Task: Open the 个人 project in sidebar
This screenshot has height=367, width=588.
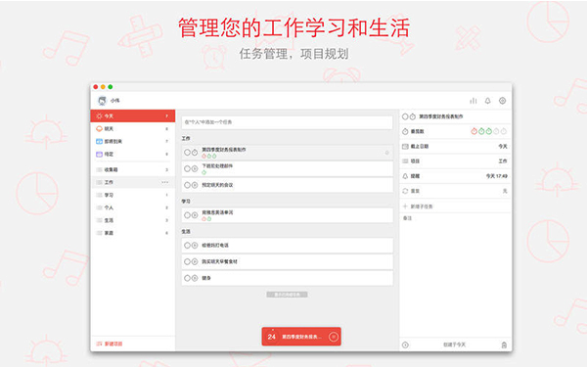Action: tap(133, 207)
